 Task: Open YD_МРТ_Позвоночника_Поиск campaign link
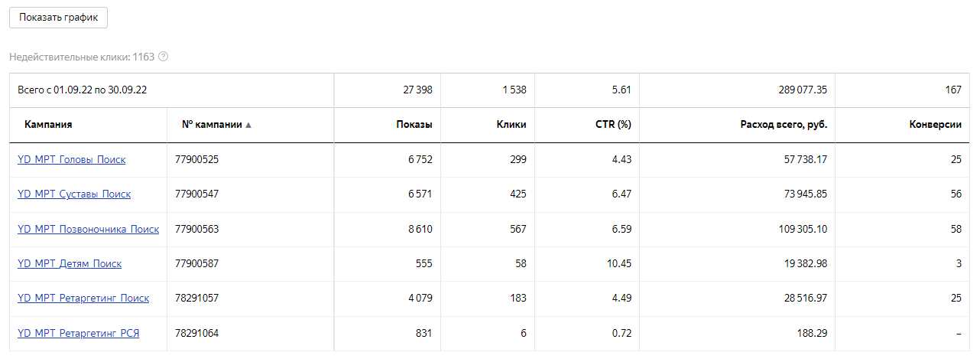click(88, 229)
